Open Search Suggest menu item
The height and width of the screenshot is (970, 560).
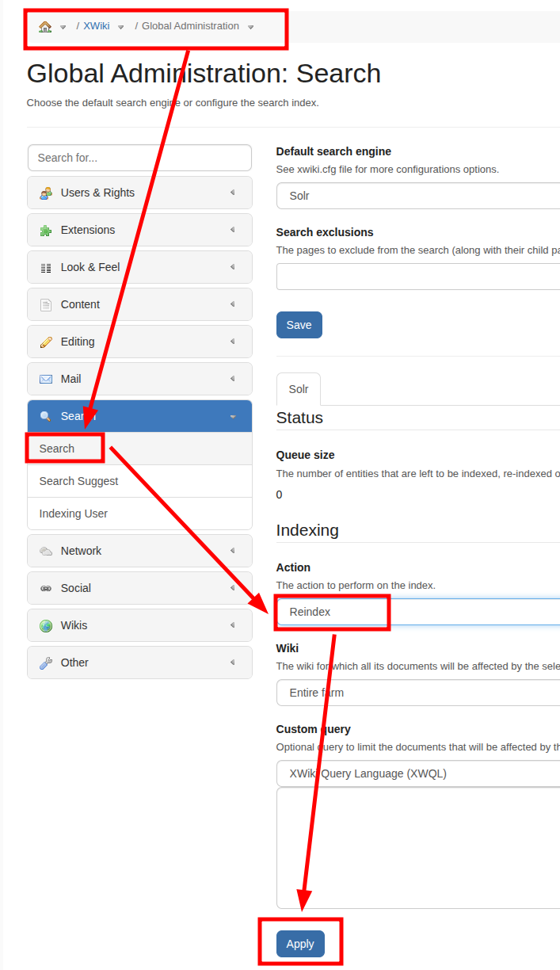click(78, 481)
